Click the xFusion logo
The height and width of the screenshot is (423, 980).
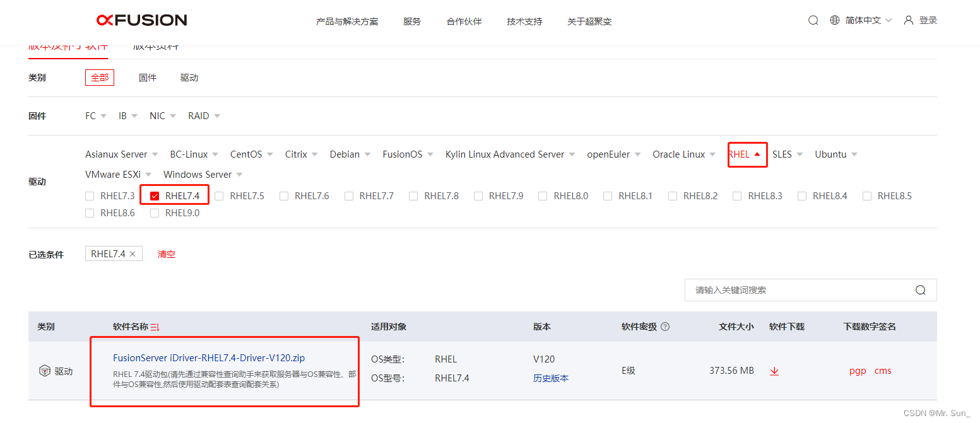pos(141,20)
